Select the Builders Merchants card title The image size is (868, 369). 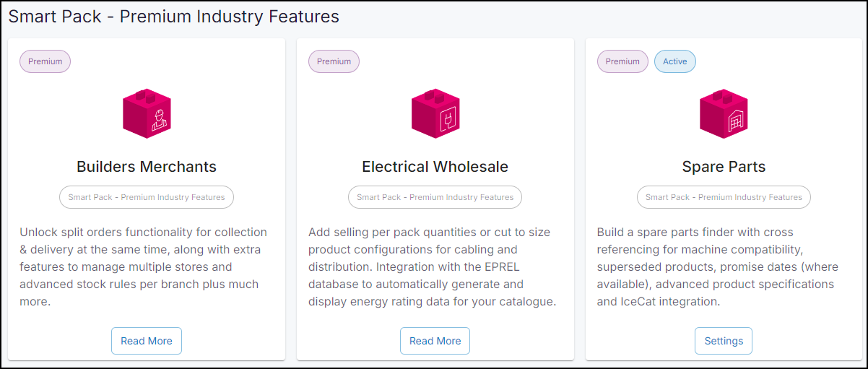click(147, 167)
